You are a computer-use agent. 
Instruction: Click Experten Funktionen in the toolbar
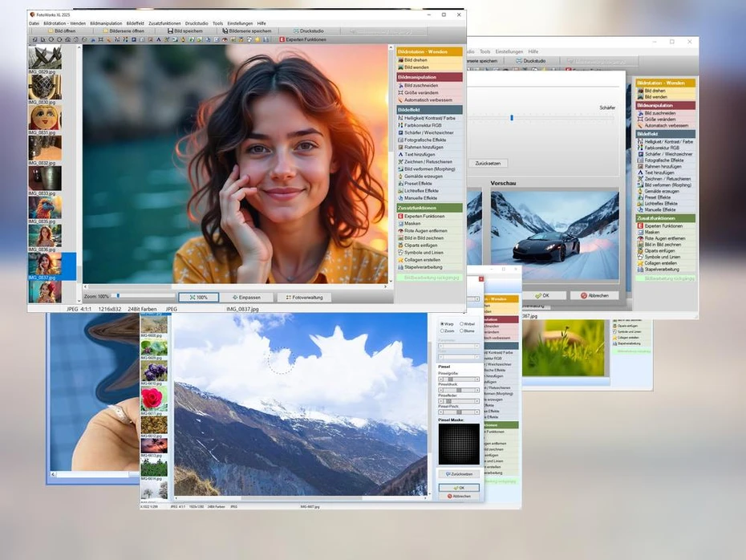click(302, 39)
